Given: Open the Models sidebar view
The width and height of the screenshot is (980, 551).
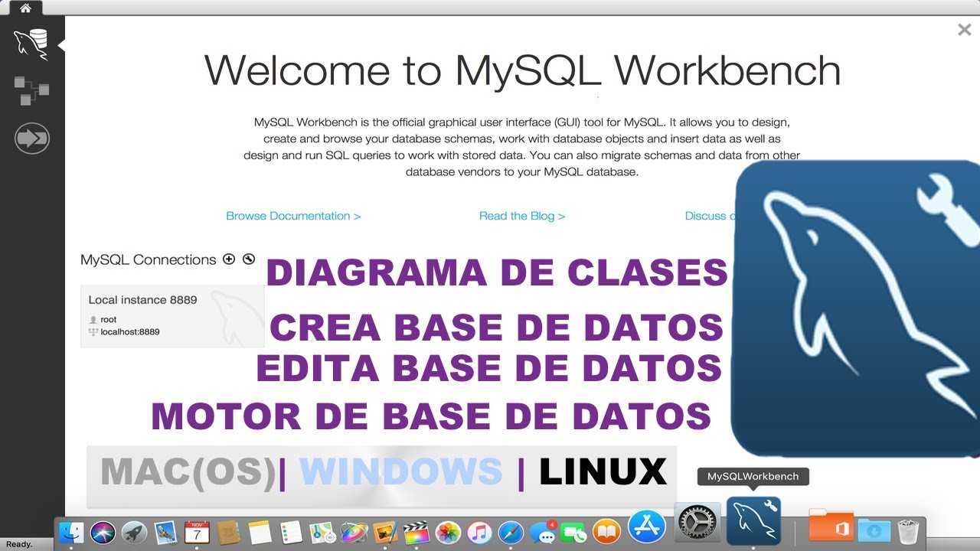Looking at the screenshot, I should [31, 90].
